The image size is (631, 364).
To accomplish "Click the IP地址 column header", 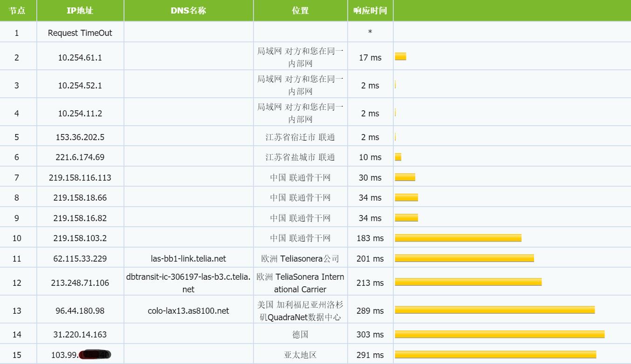I will [80, 10].
